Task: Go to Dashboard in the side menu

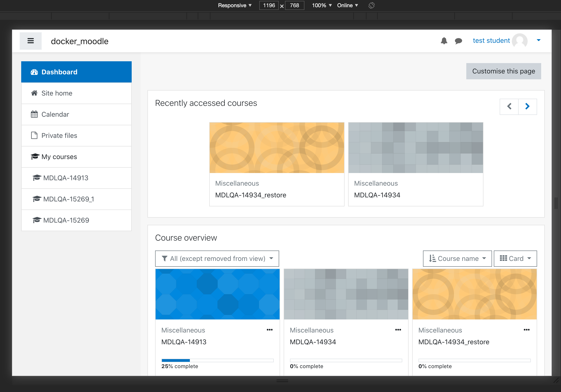Action: point(76,72)
